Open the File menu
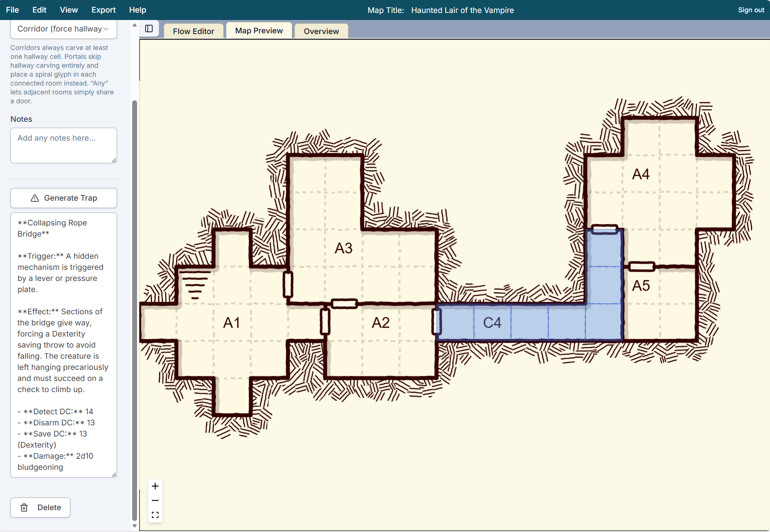The height and width of the screenshot is (532, 770). [12, 10]
